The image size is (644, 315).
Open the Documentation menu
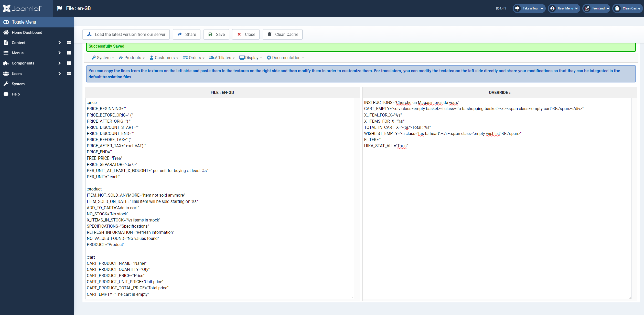click(x=285, y=58)
